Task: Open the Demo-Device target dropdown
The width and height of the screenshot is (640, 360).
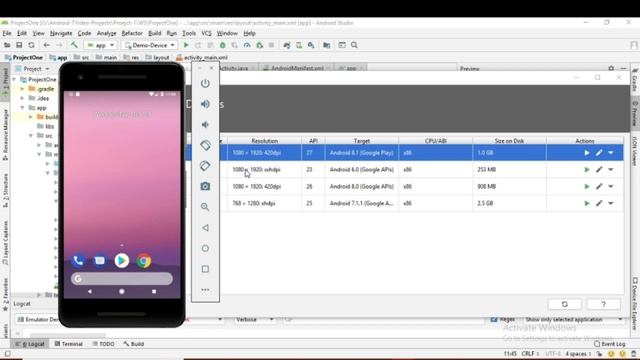Action: coord(150,45)
